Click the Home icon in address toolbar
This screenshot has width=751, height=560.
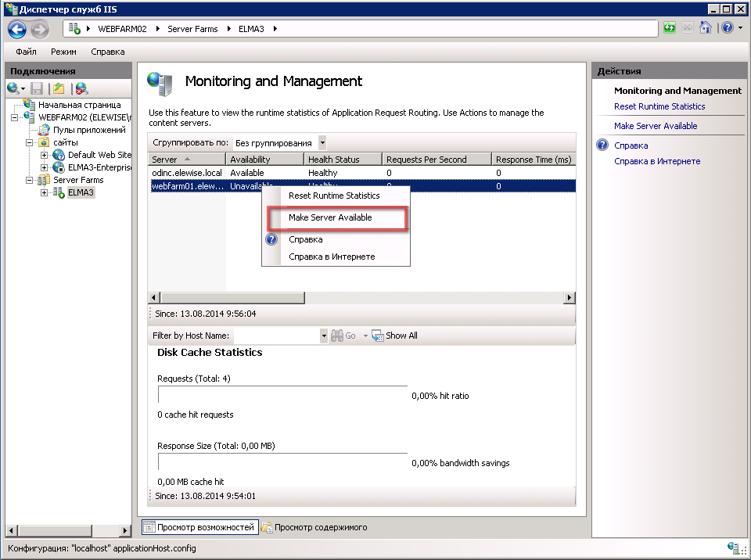[705, 28]
